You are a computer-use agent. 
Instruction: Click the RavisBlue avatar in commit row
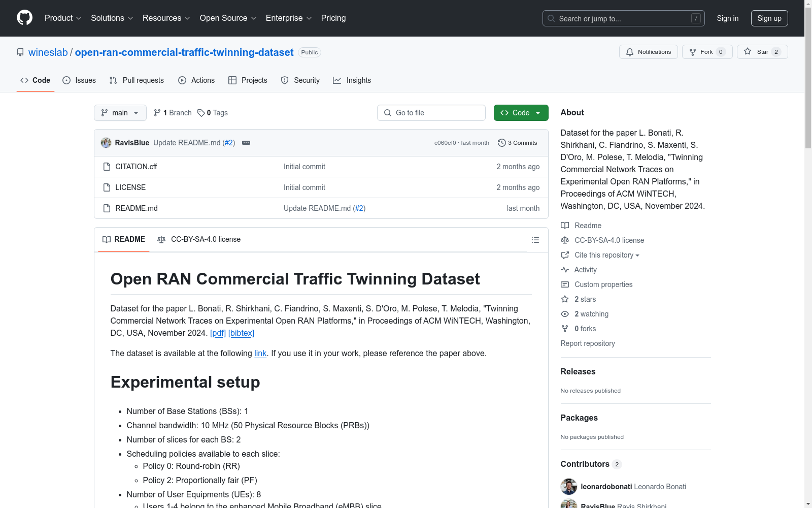click(106, 143)
